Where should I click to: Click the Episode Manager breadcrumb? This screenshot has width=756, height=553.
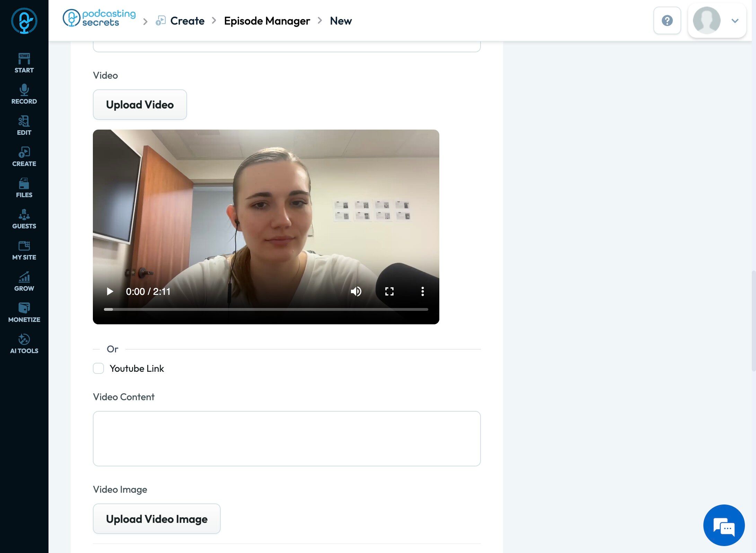point(267,21)
